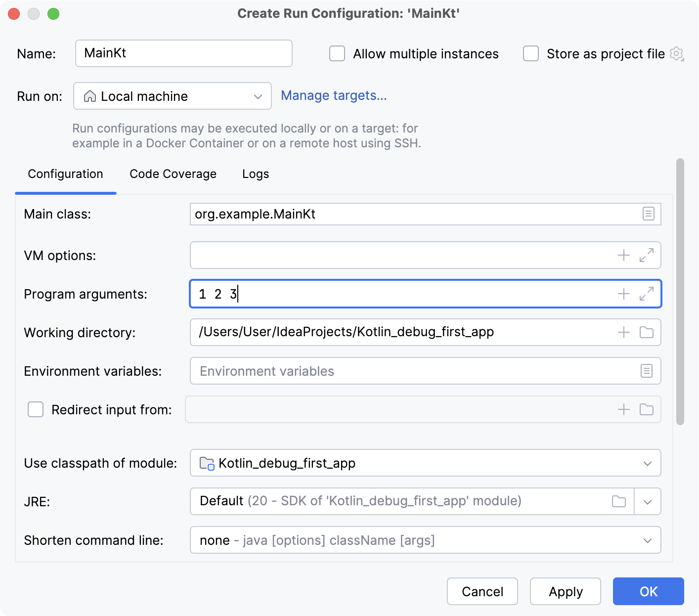Screen dimensions: 699x616
Task: Enable Redirect input from
Action: pos(35,409)
